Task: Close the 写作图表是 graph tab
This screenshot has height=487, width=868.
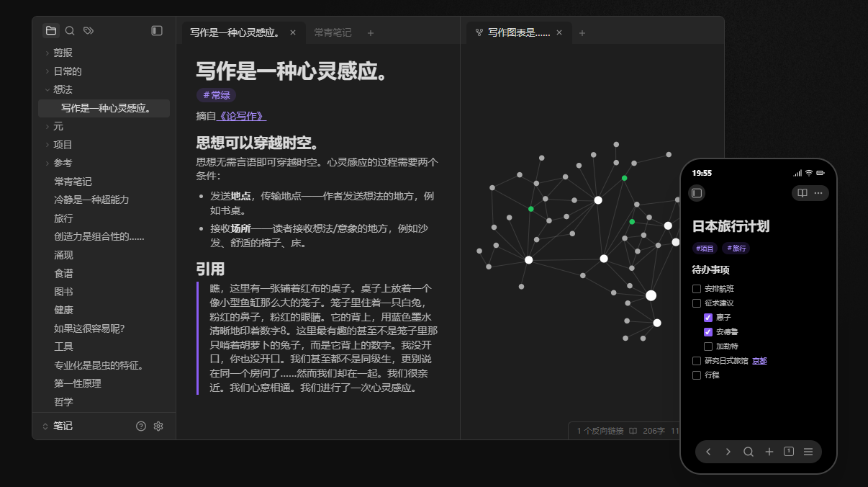Action: [x=559, y=32]
